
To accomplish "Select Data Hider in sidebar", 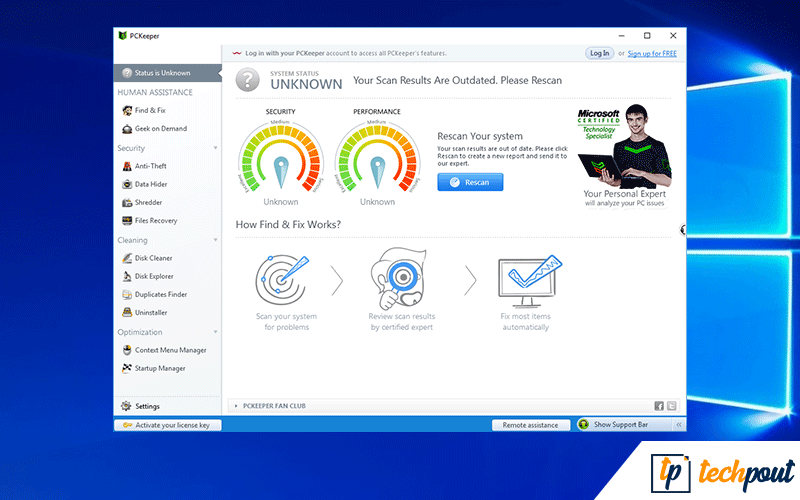I will [150, 184].
